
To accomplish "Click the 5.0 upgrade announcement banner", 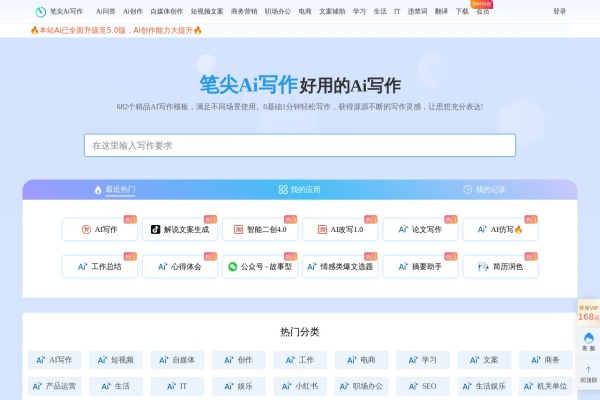I will [x=116, y=30].
